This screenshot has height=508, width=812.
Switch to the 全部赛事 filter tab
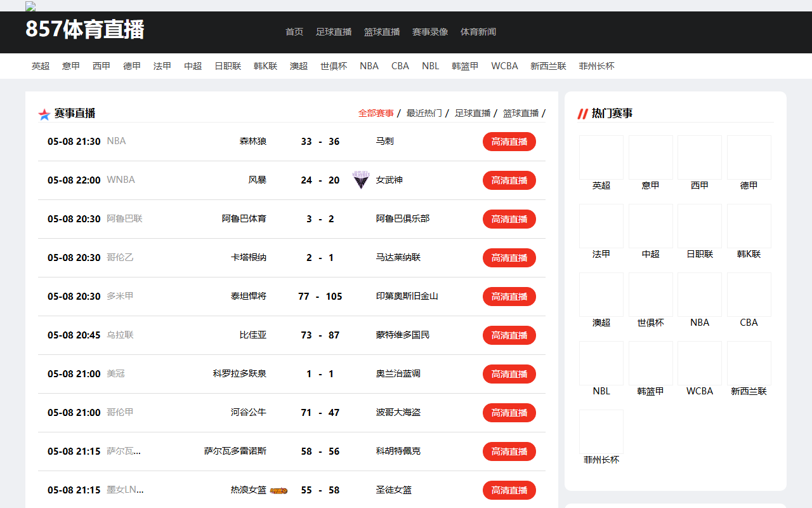click(x=376, y=113)
